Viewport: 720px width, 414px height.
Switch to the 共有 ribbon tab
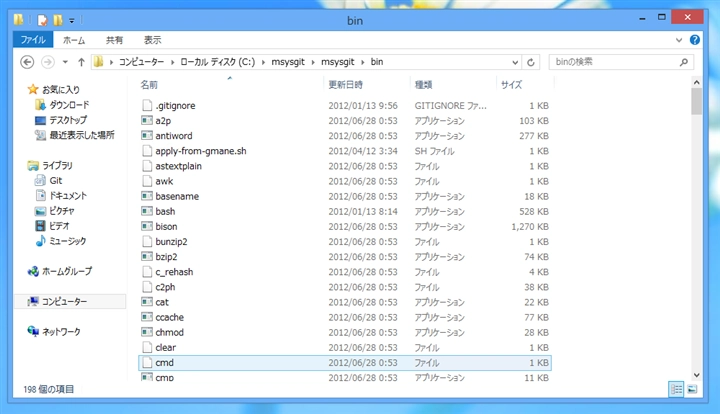(114, 40)
